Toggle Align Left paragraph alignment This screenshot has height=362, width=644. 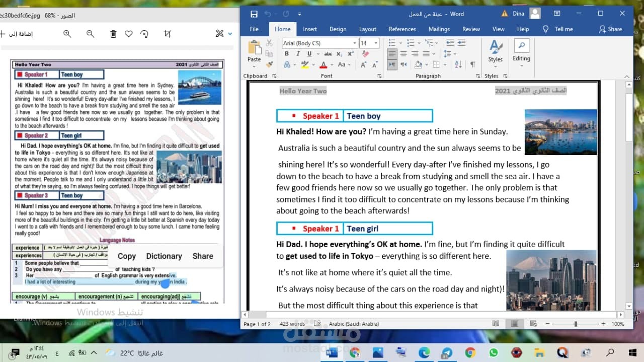click(392, 54)
